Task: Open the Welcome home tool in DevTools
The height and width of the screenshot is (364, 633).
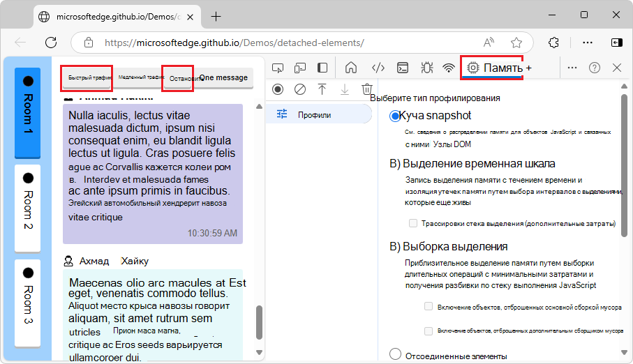Action: [x=351, y=68]
